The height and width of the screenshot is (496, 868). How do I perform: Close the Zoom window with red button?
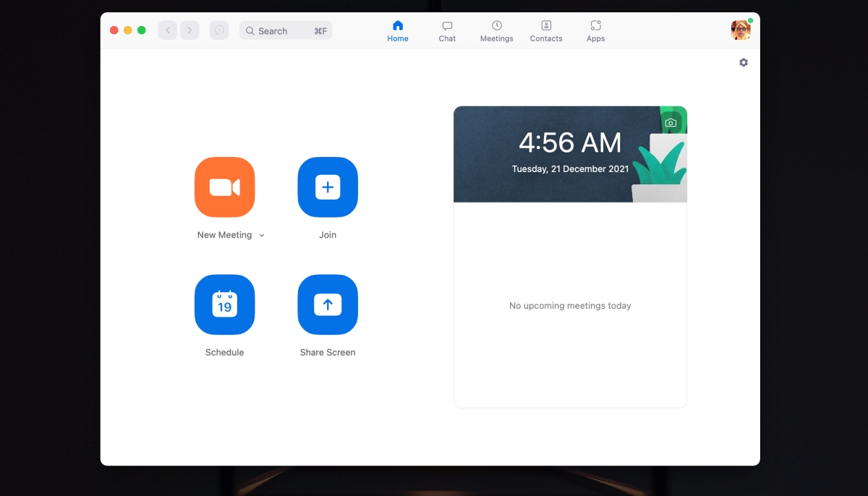point(114,30)
